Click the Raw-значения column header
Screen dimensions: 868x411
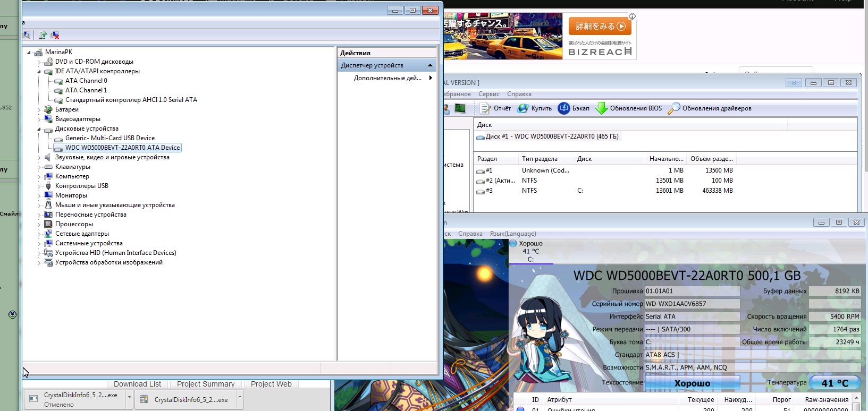[826, 400]
